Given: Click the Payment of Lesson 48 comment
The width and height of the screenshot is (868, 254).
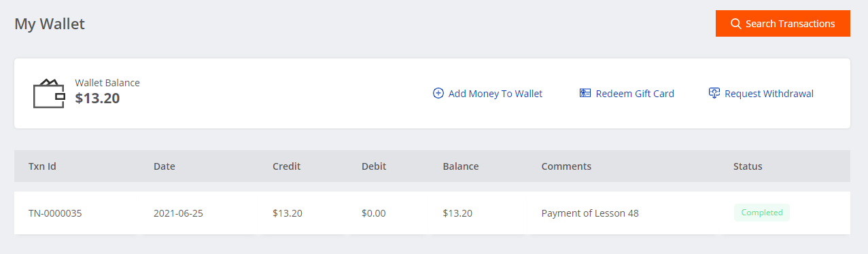Looking at the screenshot, I should click(590, 213).
